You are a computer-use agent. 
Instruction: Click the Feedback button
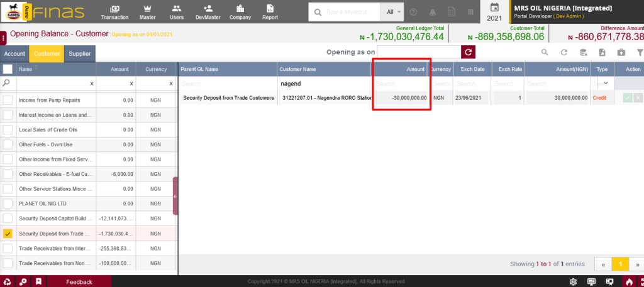(79, 282)
